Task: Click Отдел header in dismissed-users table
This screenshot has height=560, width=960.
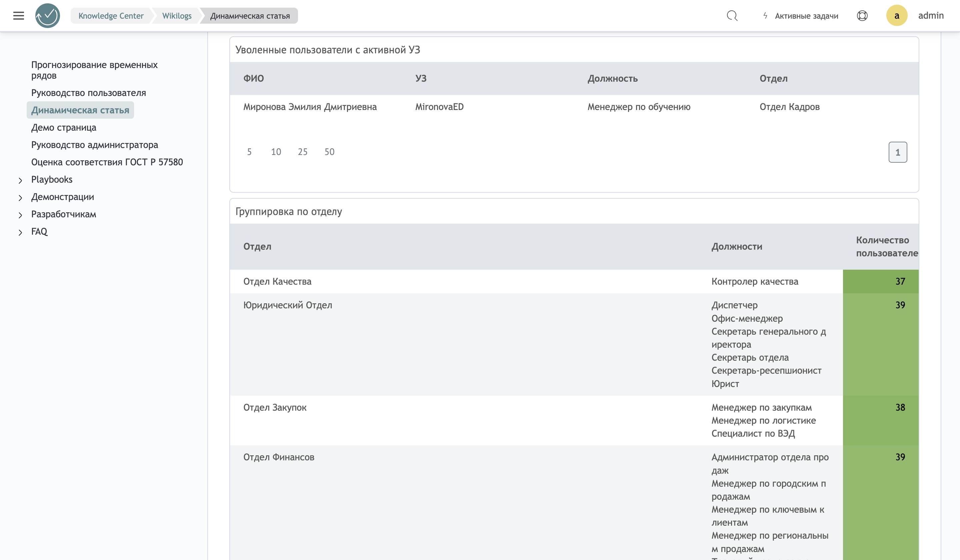Action: [773, 78]
